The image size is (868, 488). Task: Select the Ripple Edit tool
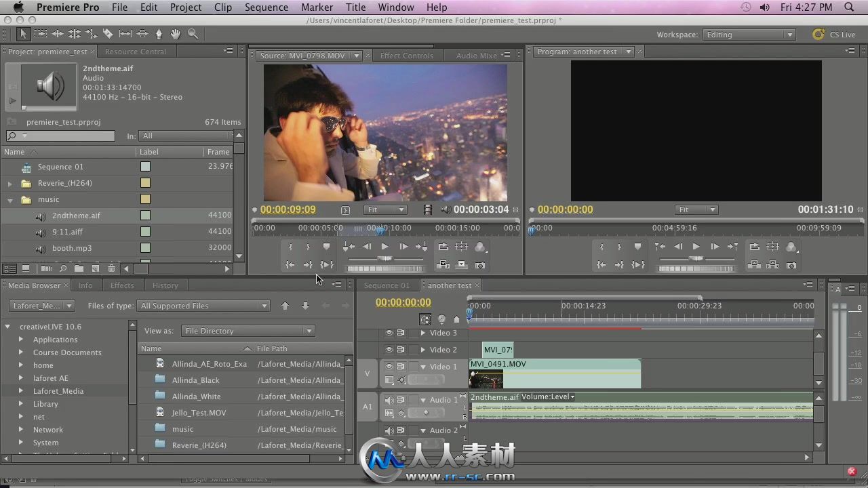[x=58, y=34]
